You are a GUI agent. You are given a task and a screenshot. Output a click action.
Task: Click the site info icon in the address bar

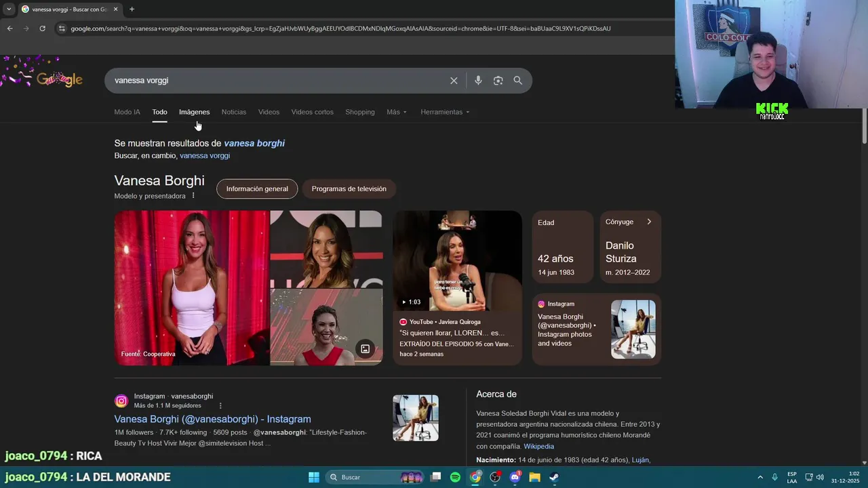62,28
